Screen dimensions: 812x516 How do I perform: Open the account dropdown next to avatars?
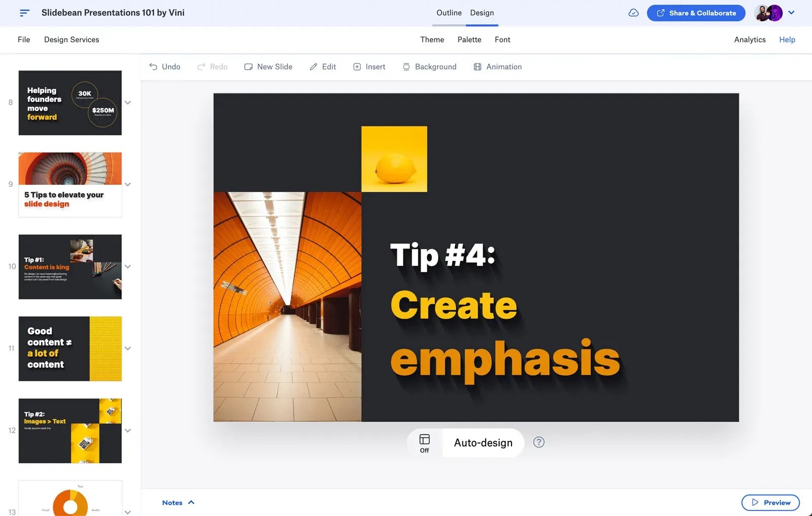[791, 13]
